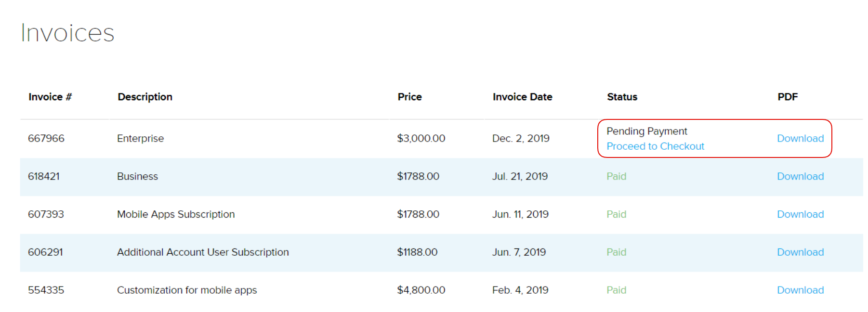Download PDF for Business invoice 618421
The image size is (868, 312).
tap(800, 177)
